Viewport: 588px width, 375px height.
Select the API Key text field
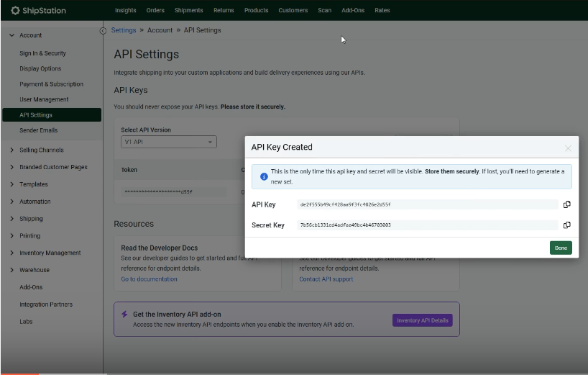click(x=427, y=204)
